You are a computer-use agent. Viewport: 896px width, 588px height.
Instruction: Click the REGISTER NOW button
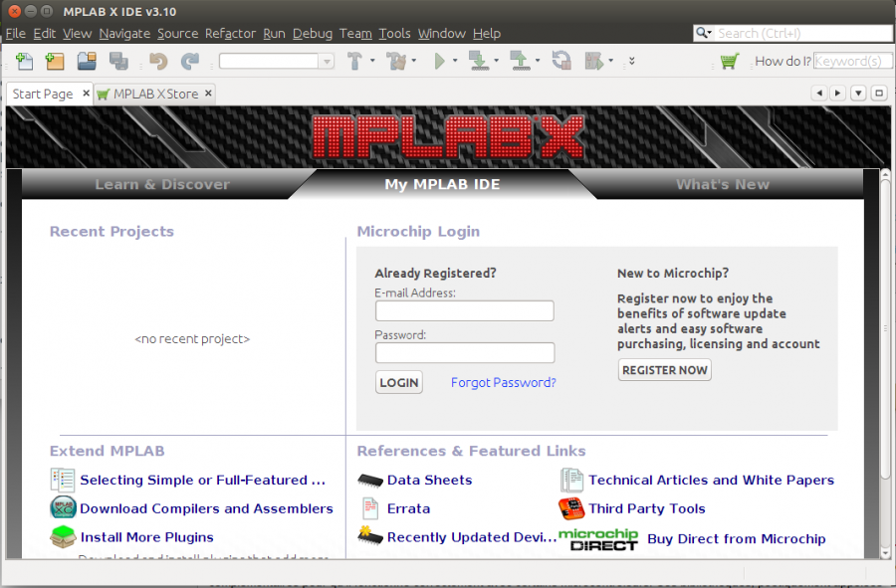pos(665,370)
